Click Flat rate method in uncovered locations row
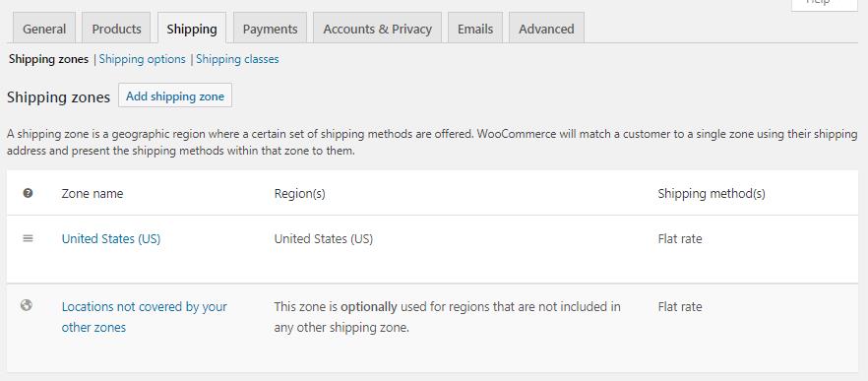Viewport: 868px width, 381px height. 680,306
